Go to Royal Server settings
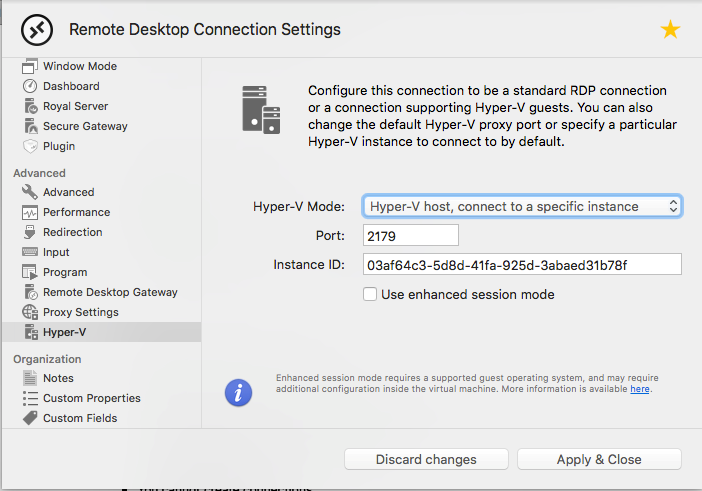The image size is (702, 491). 75,106
